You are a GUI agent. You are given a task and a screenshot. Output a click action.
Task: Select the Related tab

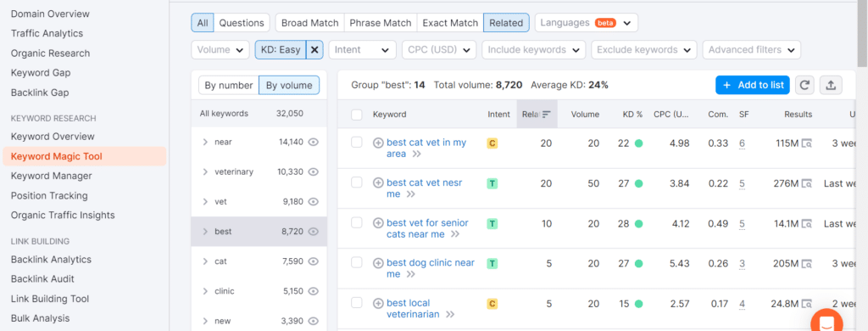point(506,23)
